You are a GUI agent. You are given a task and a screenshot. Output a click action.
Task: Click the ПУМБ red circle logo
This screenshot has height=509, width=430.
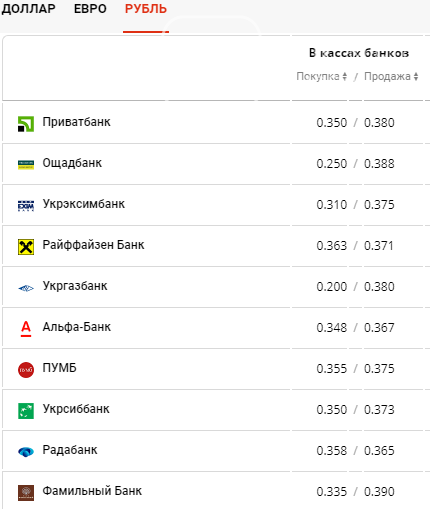tap(26, 370)
